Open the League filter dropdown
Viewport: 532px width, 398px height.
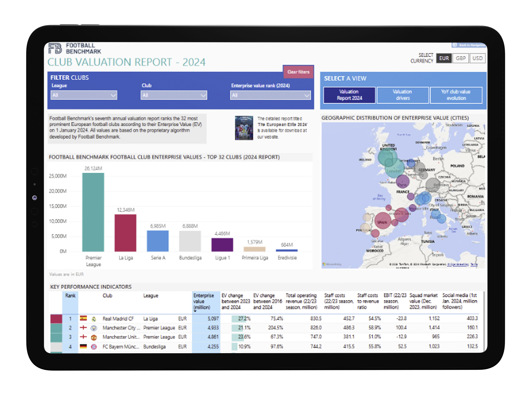[x=84, y=95]
